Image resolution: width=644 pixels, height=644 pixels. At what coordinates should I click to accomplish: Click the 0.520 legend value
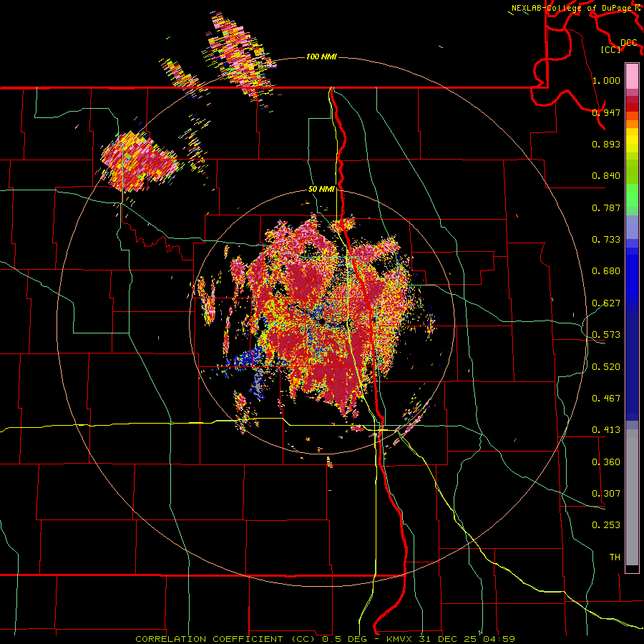(606, 367)
